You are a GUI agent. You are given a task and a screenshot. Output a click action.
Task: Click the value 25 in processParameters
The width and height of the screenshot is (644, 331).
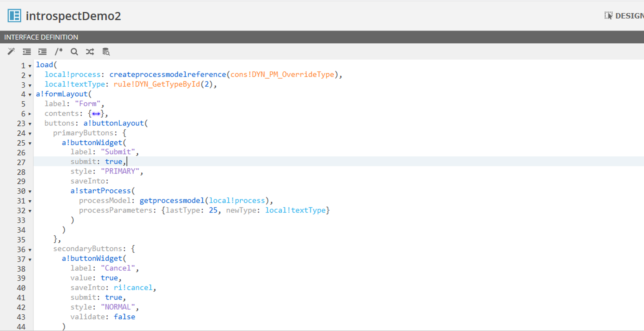(213, 210)
